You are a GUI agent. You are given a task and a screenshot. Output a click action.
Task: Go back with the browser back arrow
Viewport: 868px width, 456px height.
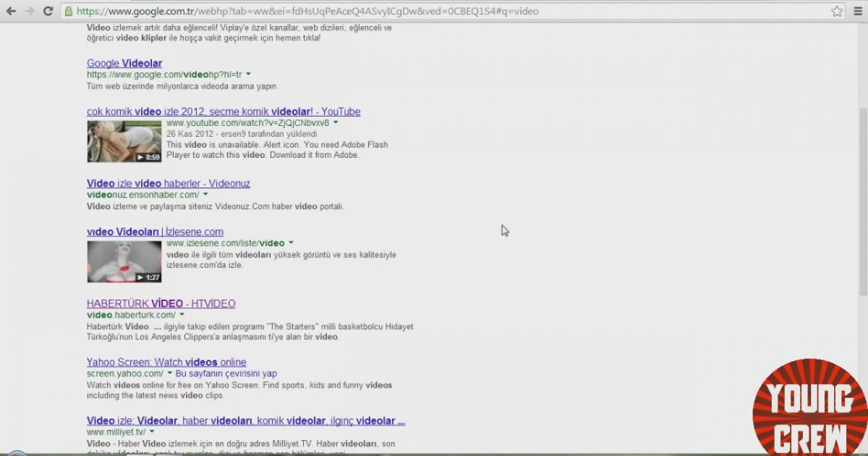coord(10,11)
